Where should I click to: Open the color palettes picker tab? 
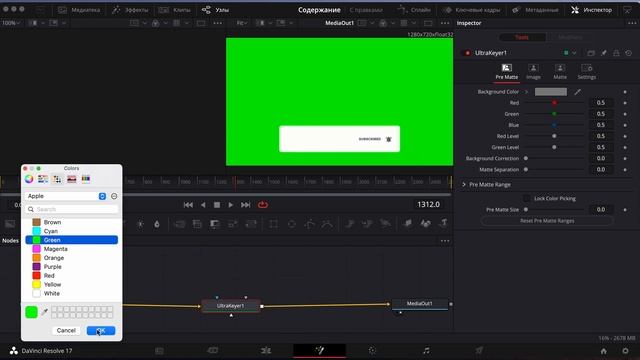click(x=57, y=179)
